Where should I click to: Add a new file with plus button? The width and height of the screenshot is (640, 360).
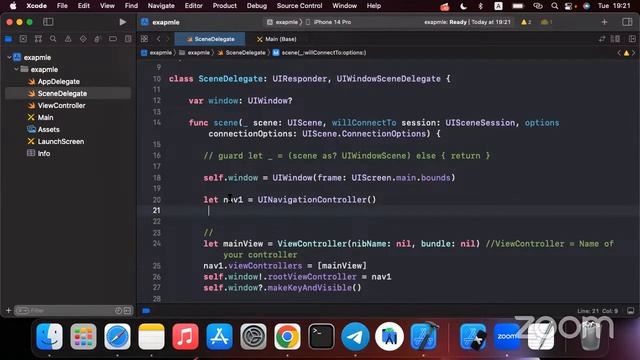(8, 311)
